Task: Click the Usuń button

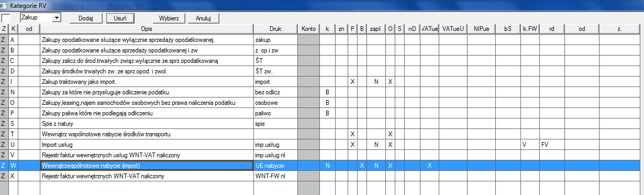Action: pos(120,18)
